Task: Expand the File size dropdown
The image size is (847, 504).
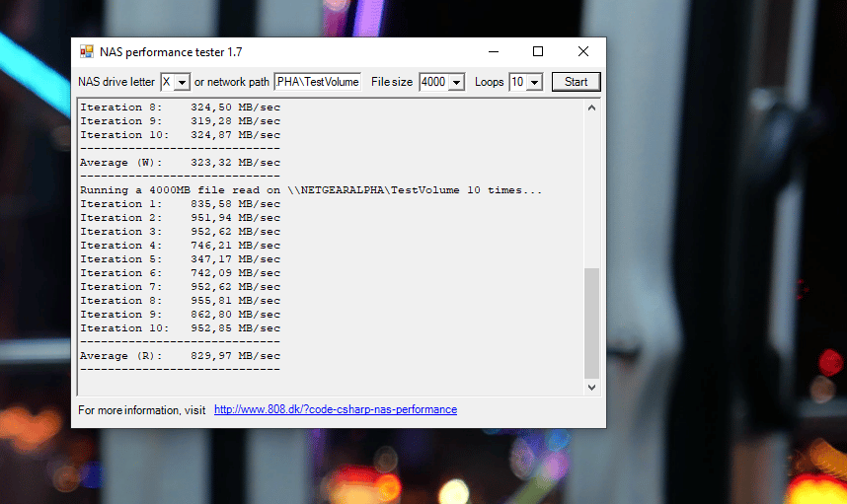Action: [x=456, y=82]
